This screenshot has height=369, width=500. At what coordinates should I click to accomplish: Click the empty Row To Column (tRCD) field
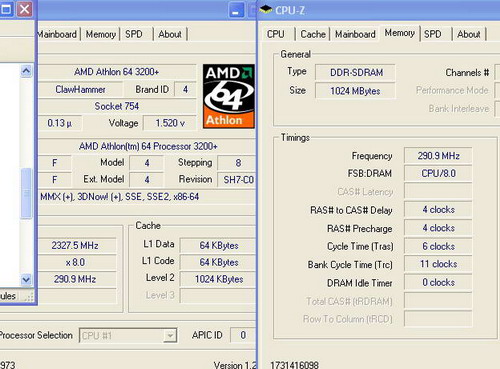(438, 319)
